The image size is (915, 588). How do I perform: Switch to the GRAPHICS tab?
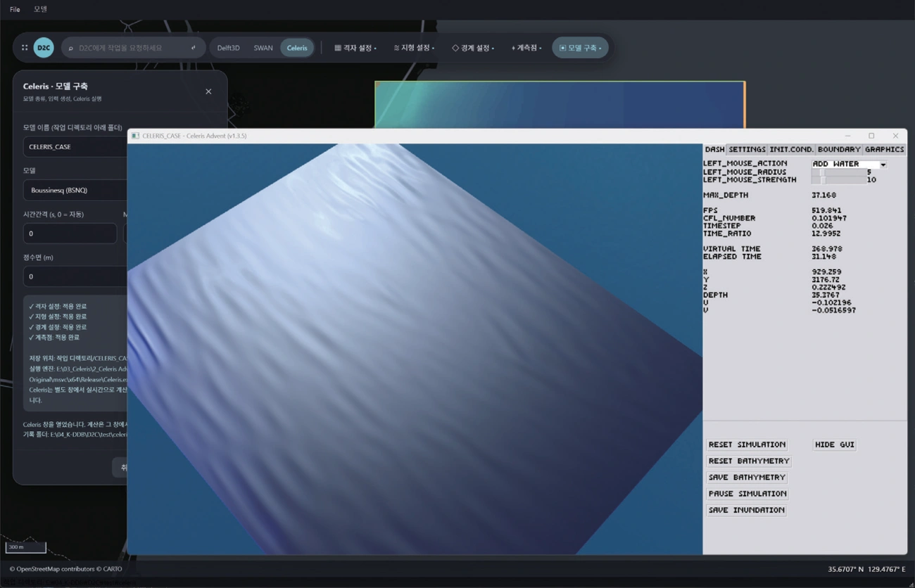pos(884,149)
